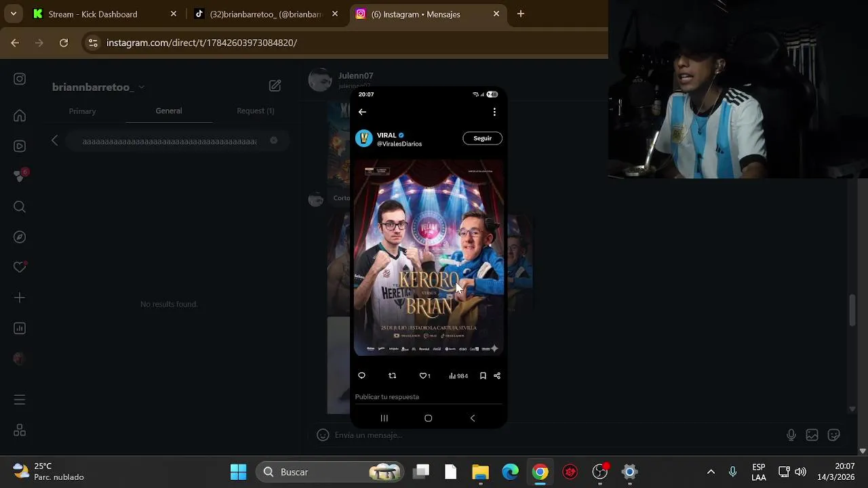Click the address bar URL
This screenshot has width=868, height=488.
click(x=202, y=43)
